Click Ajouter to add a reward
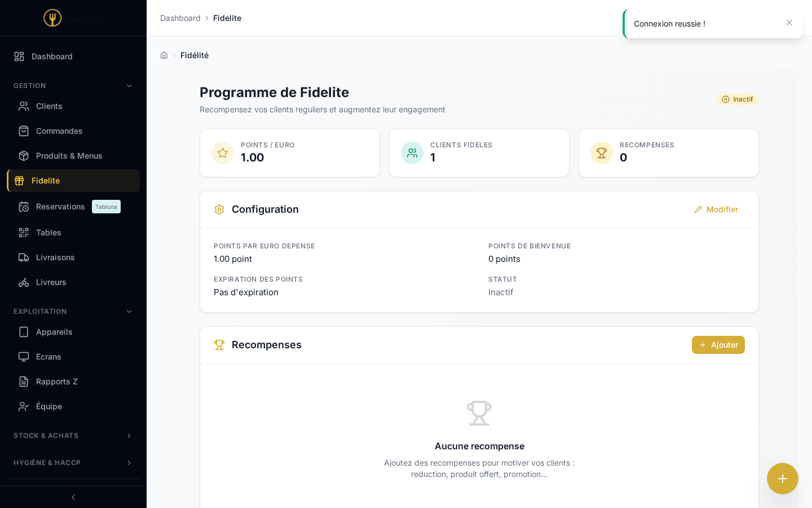The width and height of the screenshot is (812, 508). 718,345
